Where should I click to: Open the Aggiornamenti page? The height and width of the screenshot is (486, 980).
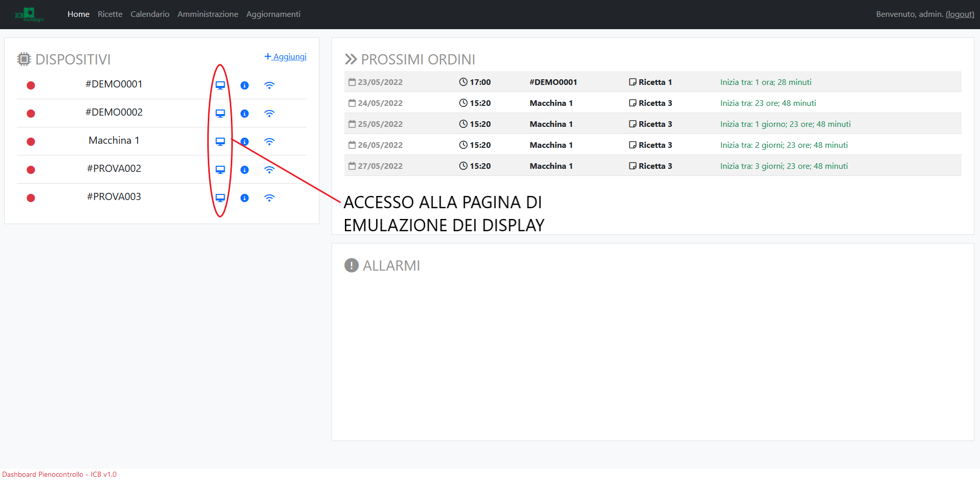(273, 14)
